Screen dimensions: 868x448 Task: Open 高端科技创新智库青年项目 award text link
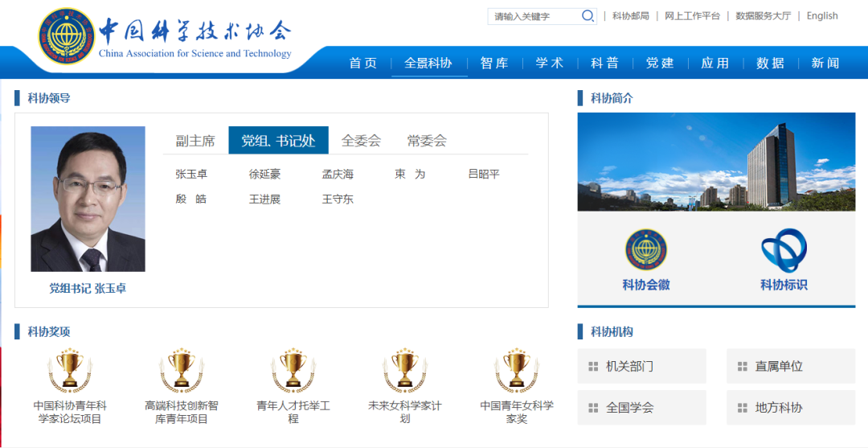182,413
